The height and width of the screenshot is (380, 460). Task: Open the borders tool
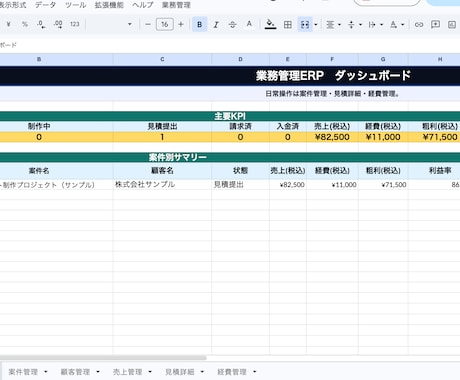[288, 24]
